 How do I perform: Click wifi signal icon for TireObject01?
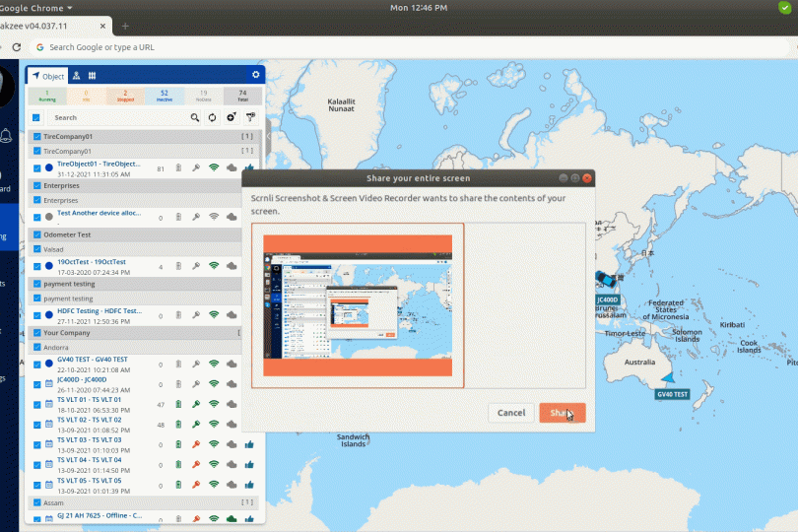pyautogui.click(x=214, y=168)
